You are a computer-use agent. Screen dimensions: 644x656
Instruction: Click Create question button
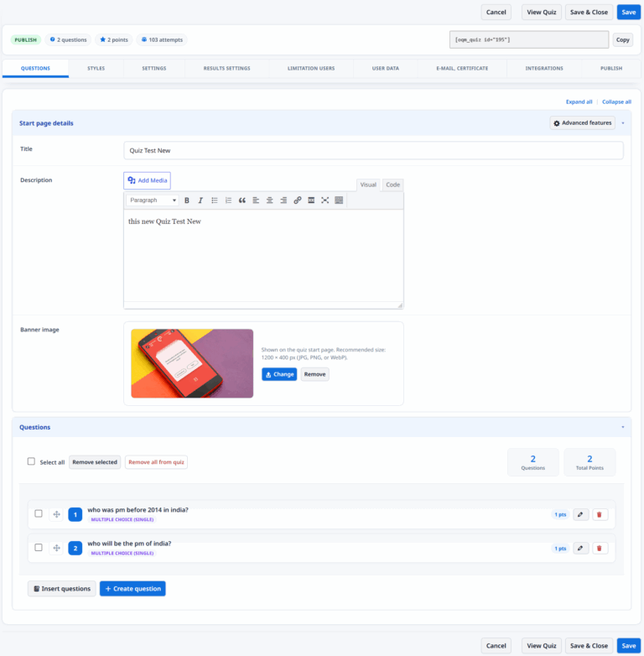[132, 589]
